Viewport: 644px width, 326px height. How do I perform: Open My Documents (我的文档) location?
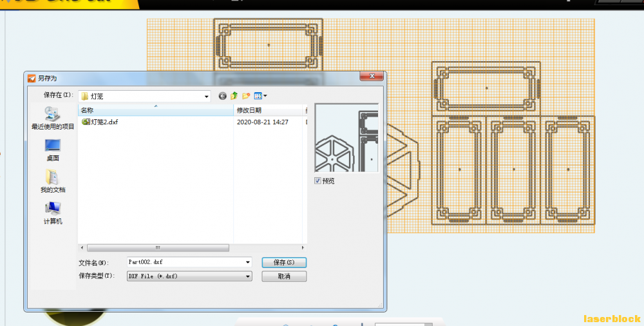point(53,181)
